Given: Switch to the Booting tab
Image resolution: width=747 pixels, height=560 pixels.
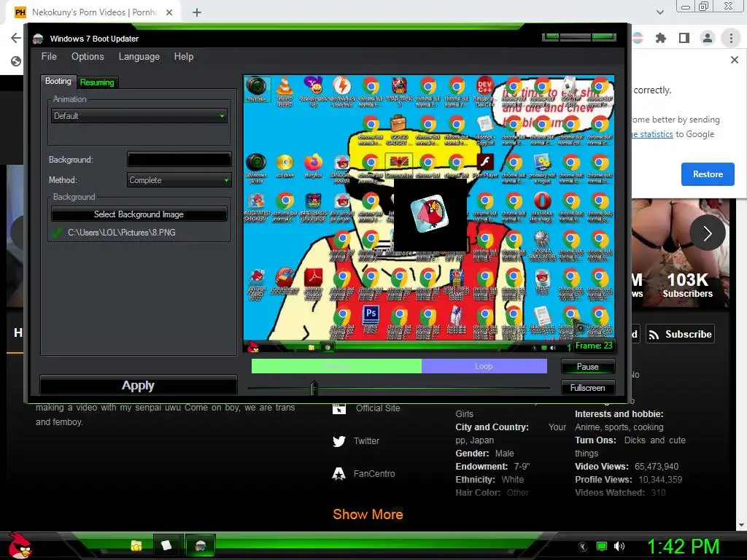Looking at the screenshot, I should [58, 81].
